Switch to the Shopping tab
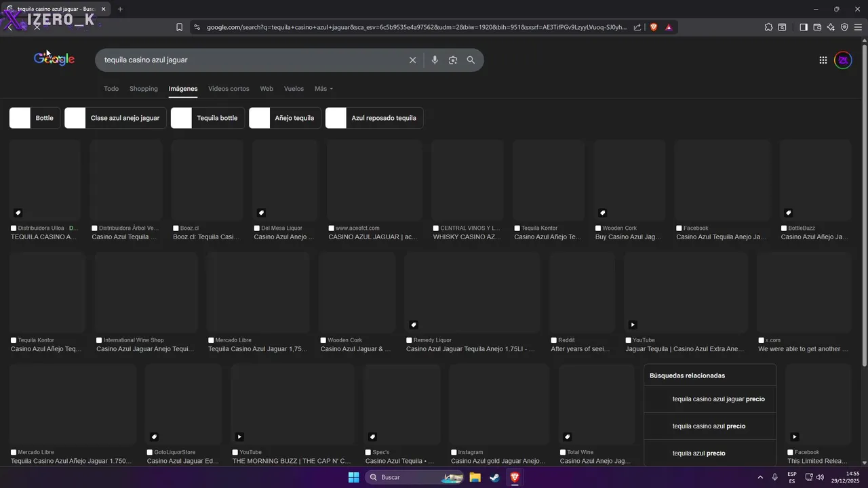 (x=144, y=89)
